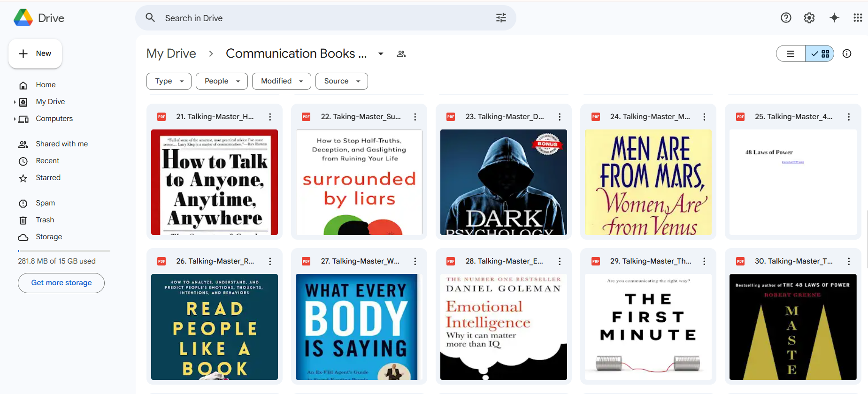The height and width of the screenshot is (394, 868).
Task: Open the Google Drive logo home link
Action: point(39,18)
